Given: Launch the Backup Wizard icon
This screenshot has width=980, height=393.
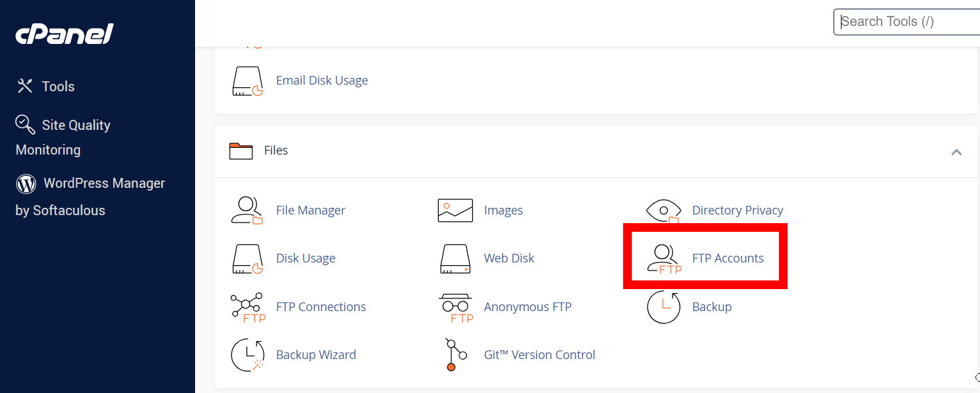Looking at the screenshot, I should 248,355.
